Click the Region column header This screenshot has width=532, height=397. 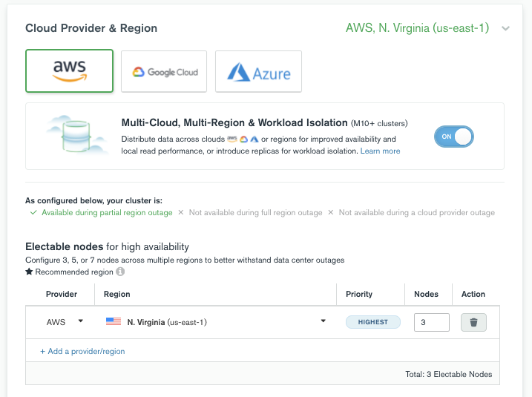(116, 294)
